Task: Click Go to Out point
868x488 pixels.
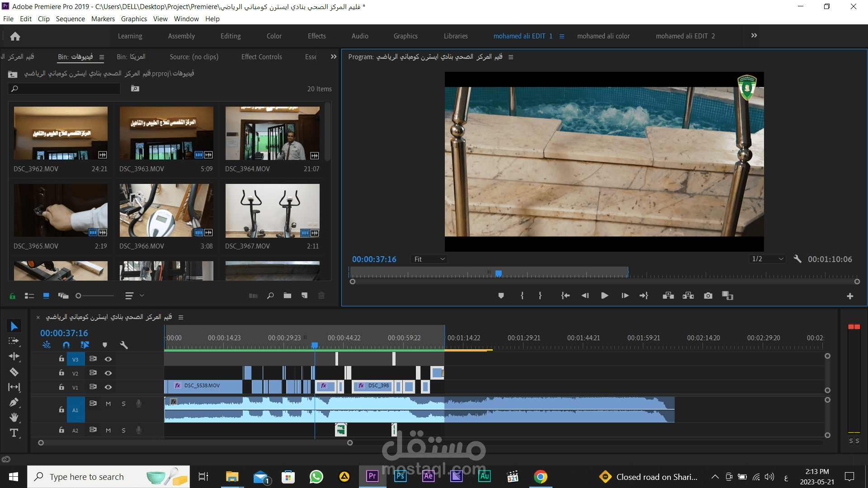Action: pos(644,296)
